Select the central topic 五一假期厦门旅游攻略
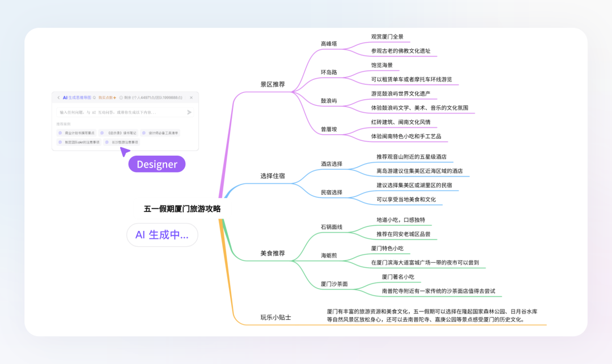Screen dimensions: 612x364 click(x=182, y=209)
